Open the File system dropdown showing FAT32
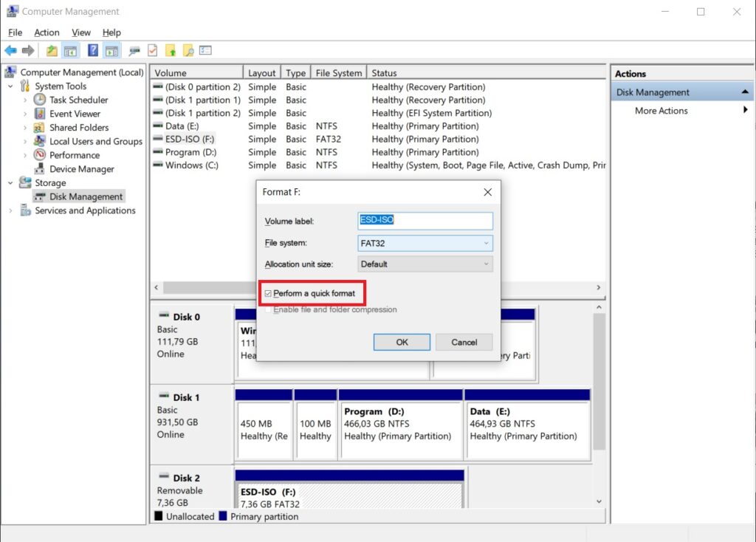This screenshot has width=756, height=542. pos(425,243)
